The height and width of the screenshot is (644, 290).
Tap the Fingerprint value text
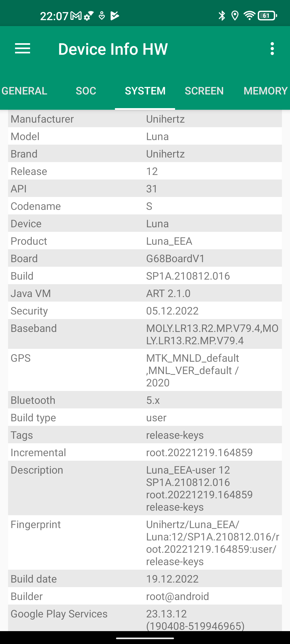212,543
